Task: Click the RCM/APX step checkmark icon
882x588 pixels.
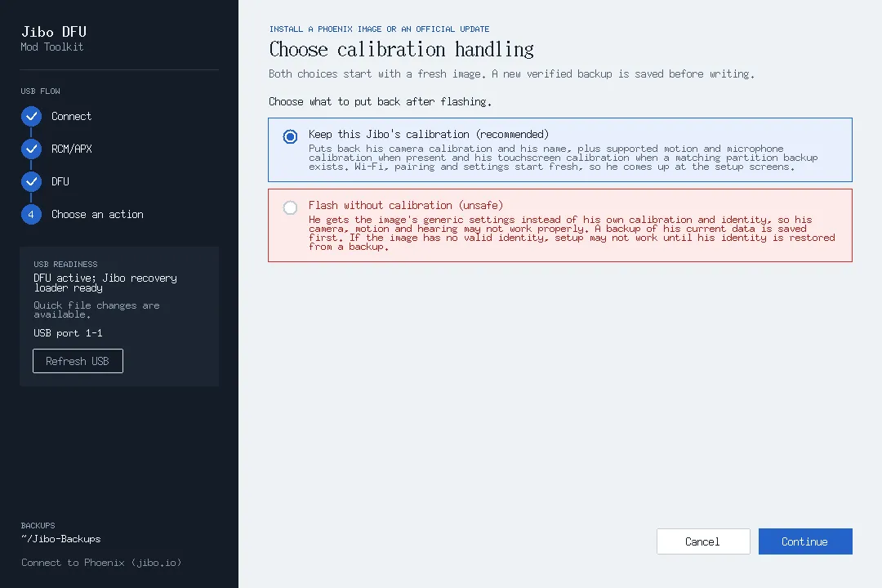Action: point(32,149)
